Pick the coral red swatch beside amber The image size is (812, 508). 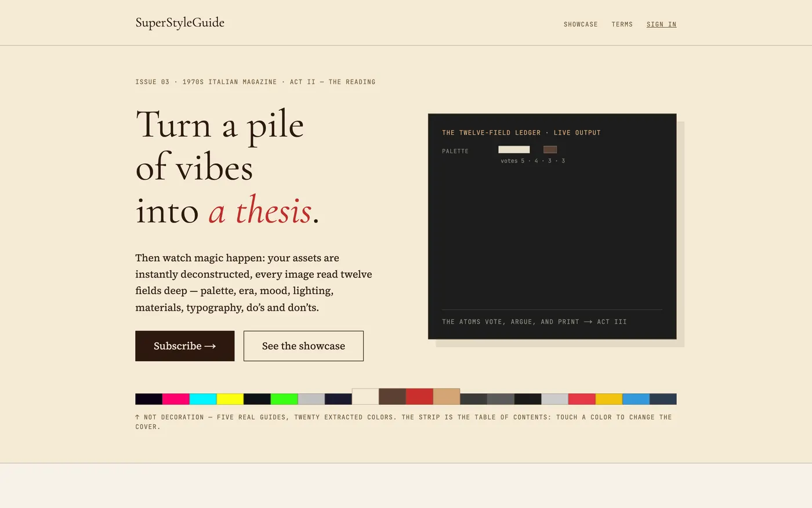click(x=582, y=399)
